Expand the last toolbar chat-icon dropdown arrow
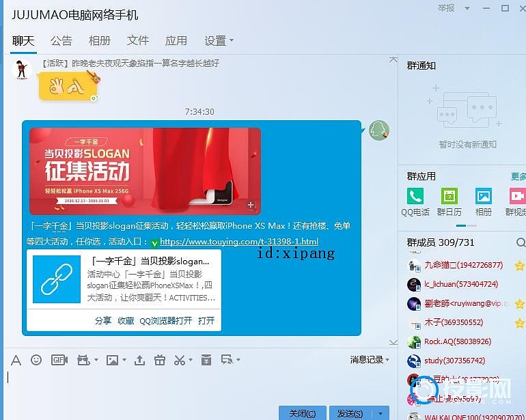This screenshot has width=526, height=420. [x=238, y=360]
